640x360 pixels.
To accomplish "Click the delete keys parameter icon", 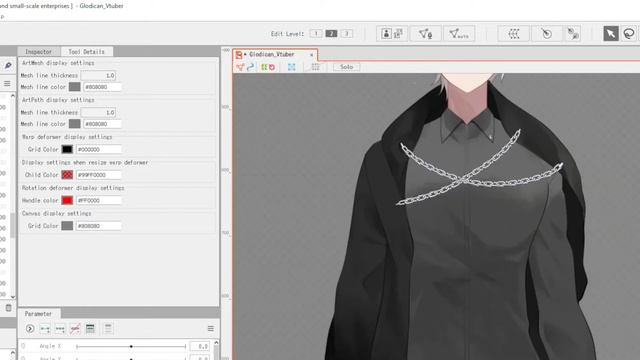I will coord(75,329).
